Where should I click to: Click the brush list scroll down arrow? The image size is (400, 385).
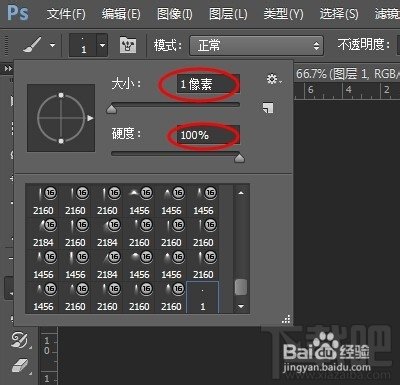tap(241, 306)
